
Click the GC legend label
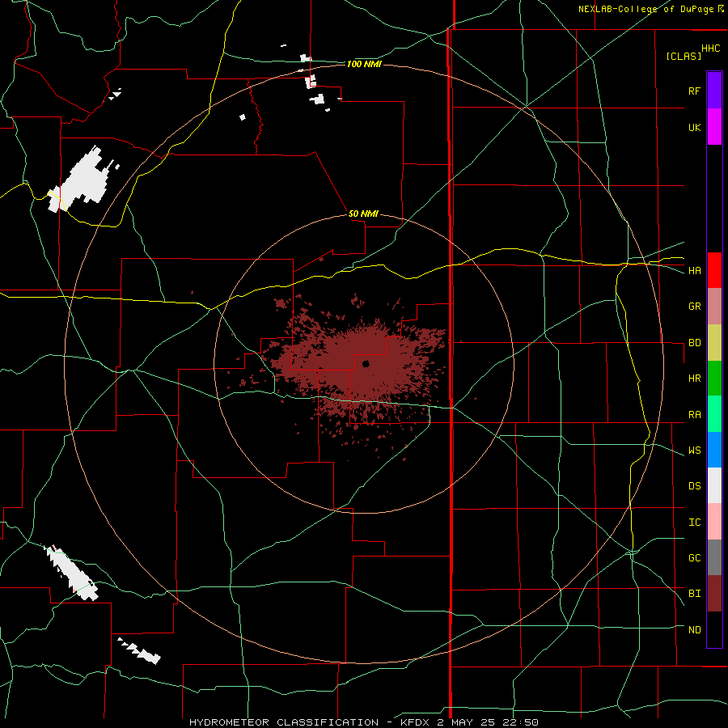point(694,558)
